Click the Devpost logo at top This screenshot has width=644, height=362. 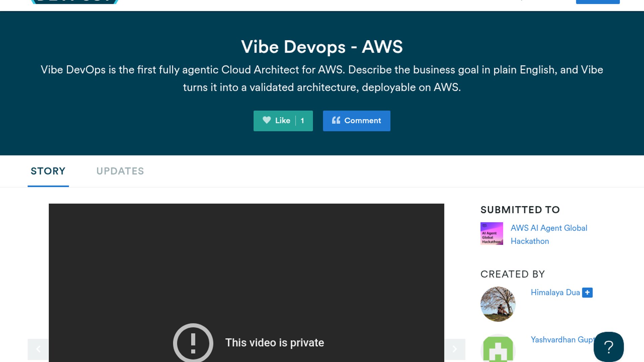pos(74,2)
